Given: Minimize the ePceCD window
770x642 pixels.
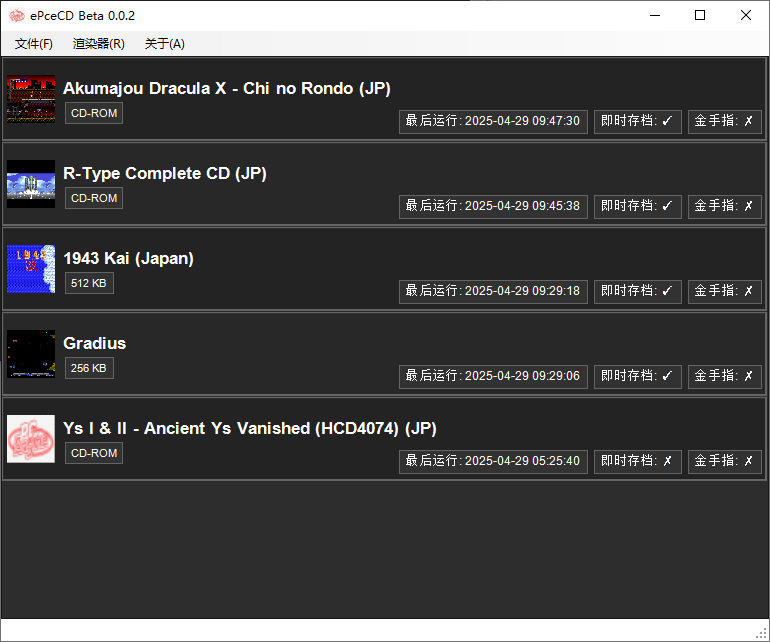Looking at the screenshot, I should [655, 16].
